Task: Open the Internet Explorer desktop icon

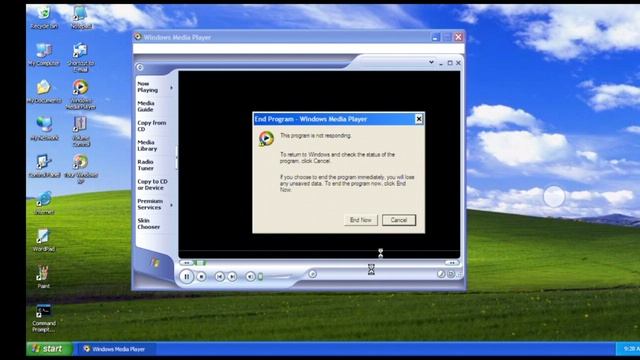Action: click(x=44, y=203)
